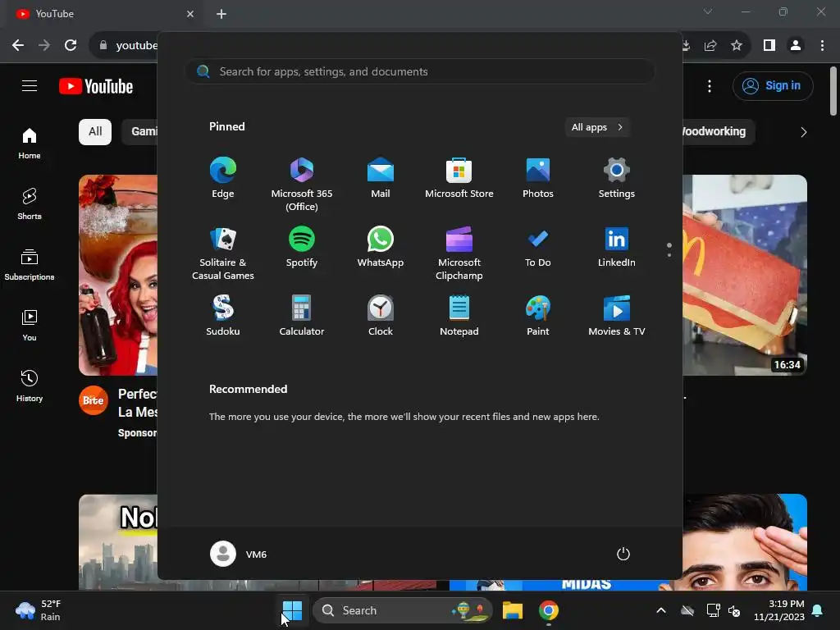
Task: Open the weather widget showing 52°F Rain
Action: pos(39,610)
